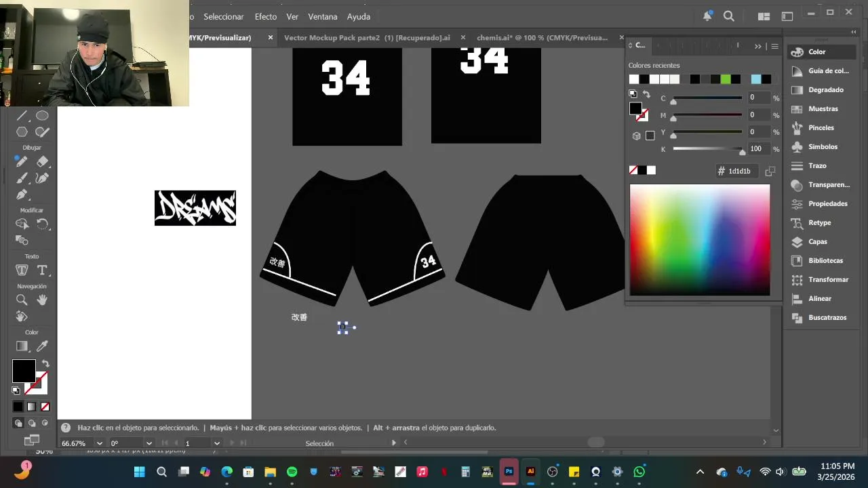Swap fill and stroke in toolbar
Screen dimensions: 868x488
[45, 364]
